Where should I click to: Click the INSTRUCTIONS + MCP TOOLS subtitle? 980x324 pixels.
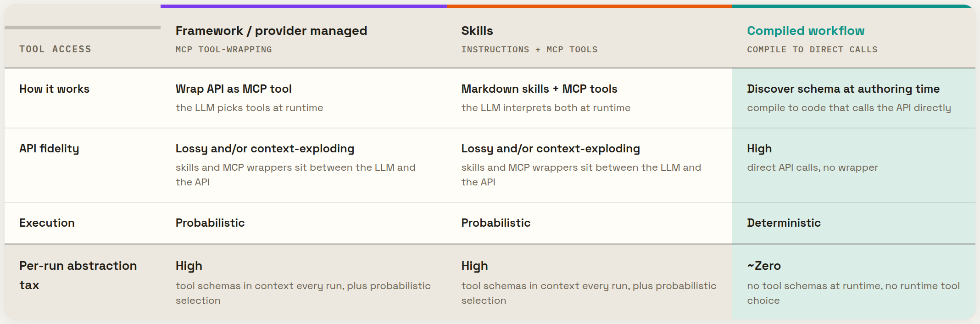tap(529, 49)
